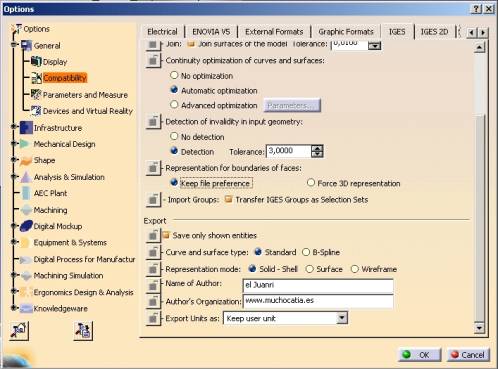
Task: Click lock icon beside Save only shown entities
Action: 153,235
